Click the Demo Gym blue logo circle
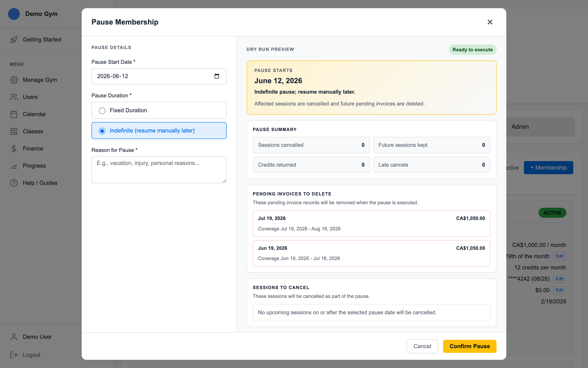588x368 pixels. [x=14, y=14]
